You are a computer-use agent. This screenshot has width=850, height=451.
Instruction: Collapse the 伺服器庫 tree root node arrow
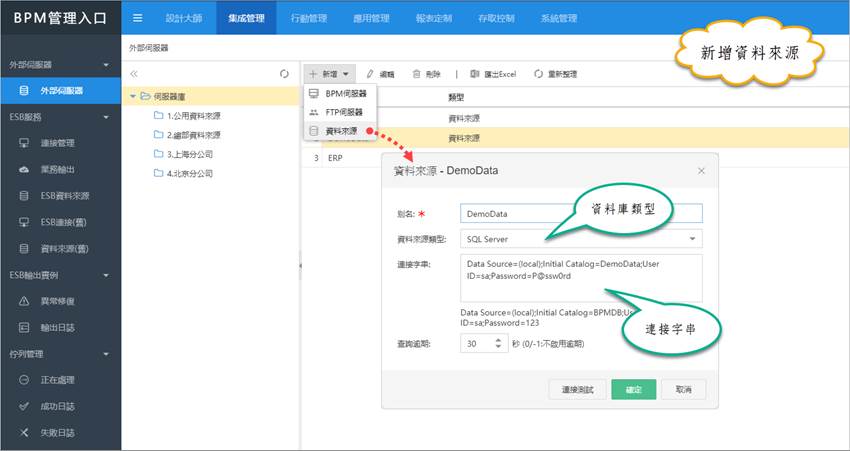point(133,96)
